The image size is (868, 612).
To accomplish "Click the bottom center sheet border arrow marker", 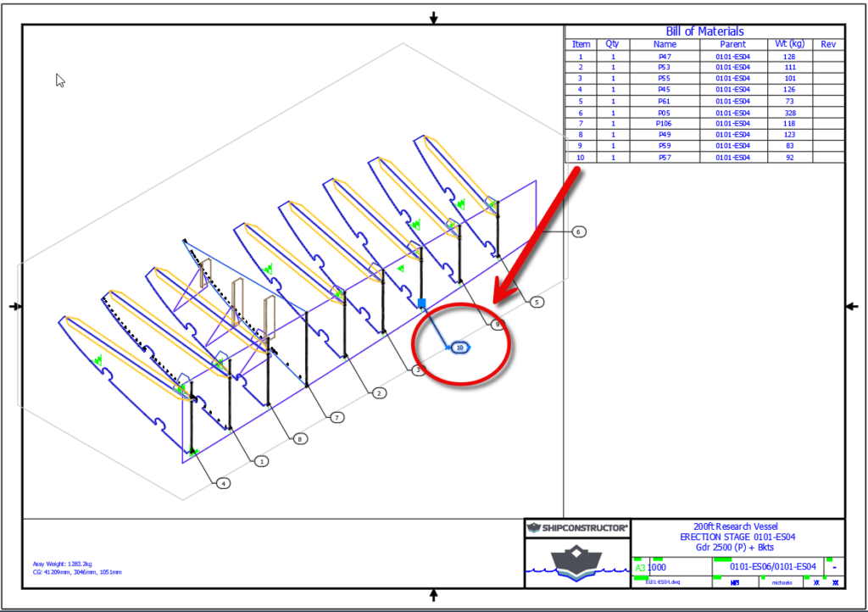I will point(433,596).
